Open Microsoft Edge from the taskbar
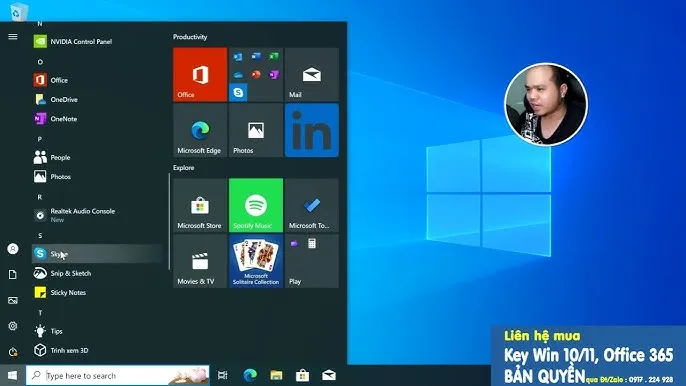Screen dimensions: 686x386 (x=250, y=375)
